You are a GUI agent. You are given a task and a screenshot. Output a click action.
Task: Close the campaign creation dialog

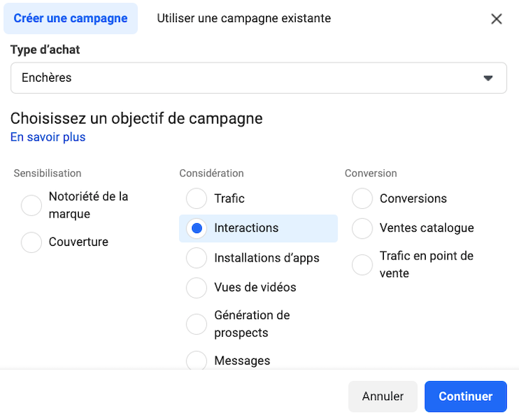(x=496, y=19)
